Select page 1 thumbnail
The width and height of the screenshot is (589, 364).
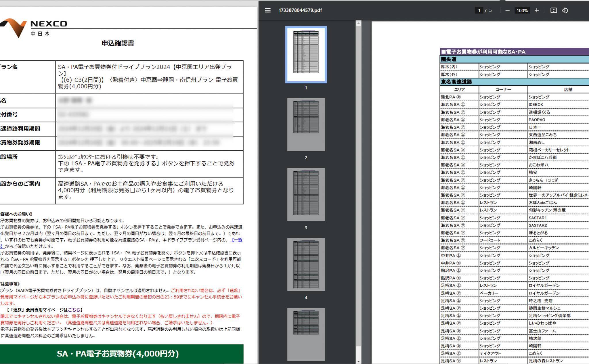[306, 54]
